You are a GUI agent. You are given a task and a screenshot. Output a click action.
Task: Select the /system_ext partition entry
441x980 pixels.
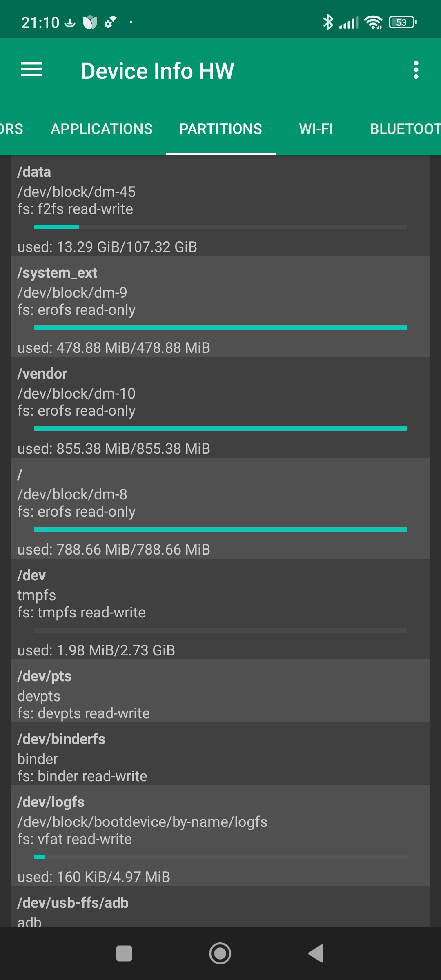click(x=220, y=306)
